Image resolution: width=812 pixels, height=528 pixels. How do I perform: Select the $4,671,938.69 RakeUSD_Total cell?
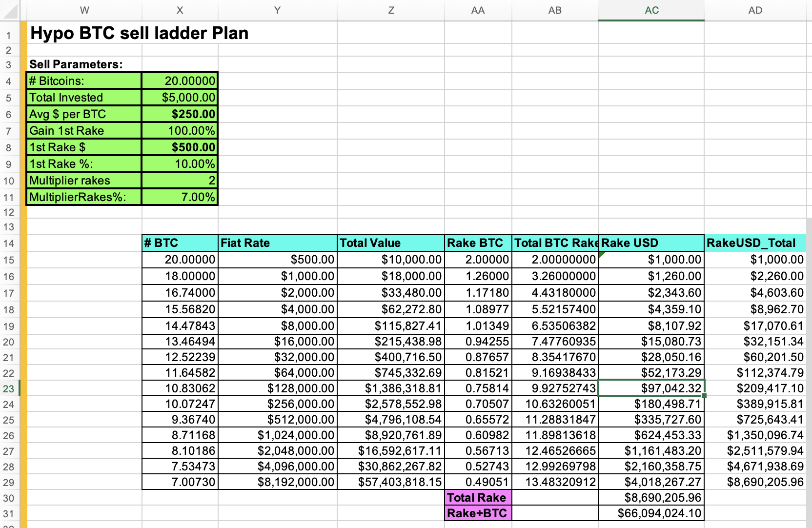pos(755,467)
